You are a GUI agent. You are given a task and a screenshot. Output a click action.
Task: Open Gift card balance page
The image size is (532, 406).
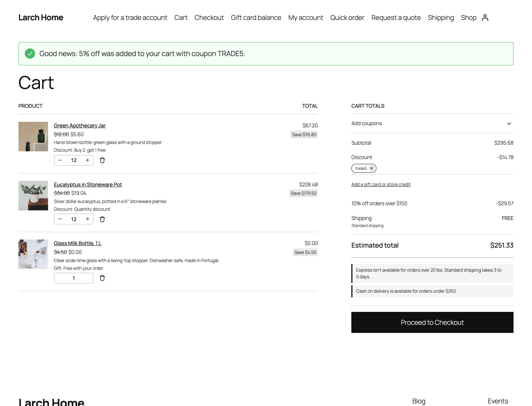point(256,18)
